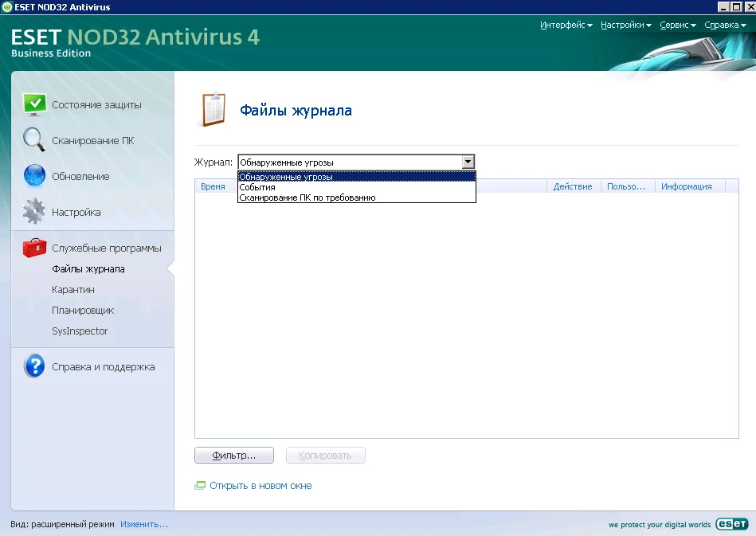Click Открыть в новом окне link
Viewport: 756px width, 536px height.
(260, 486)
